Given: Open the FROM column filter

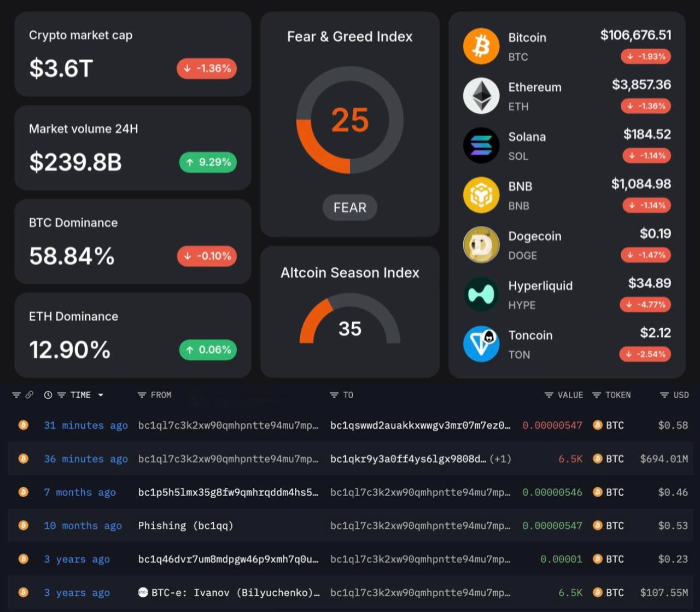Looking at the screenshot, I should tap(142, 395).
